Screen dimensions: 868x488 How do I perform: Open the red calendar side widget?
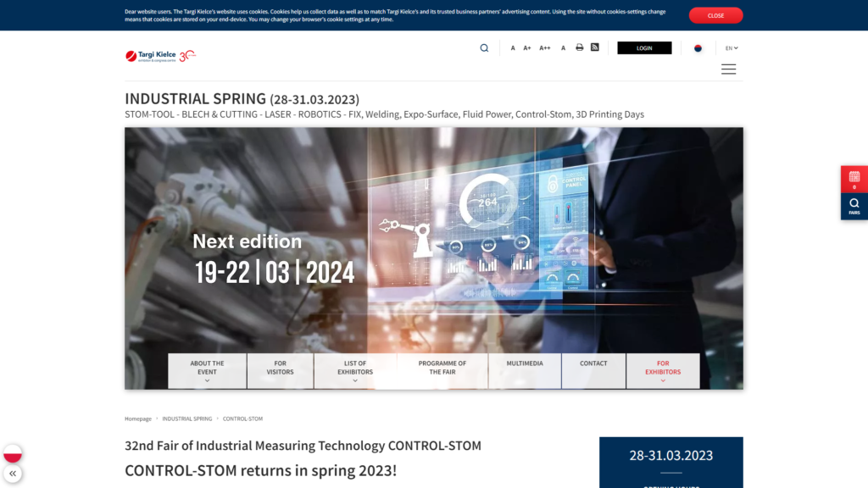click(854, 180)
